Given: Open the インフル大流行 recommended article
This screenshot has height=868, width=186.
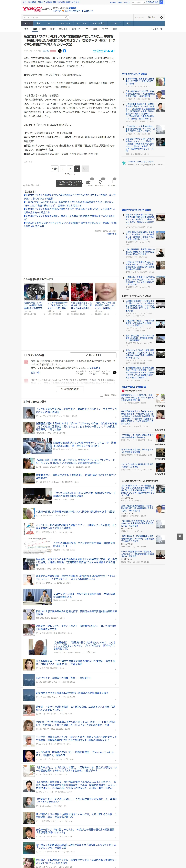Looking at the screenshot, I should (76, 410).
